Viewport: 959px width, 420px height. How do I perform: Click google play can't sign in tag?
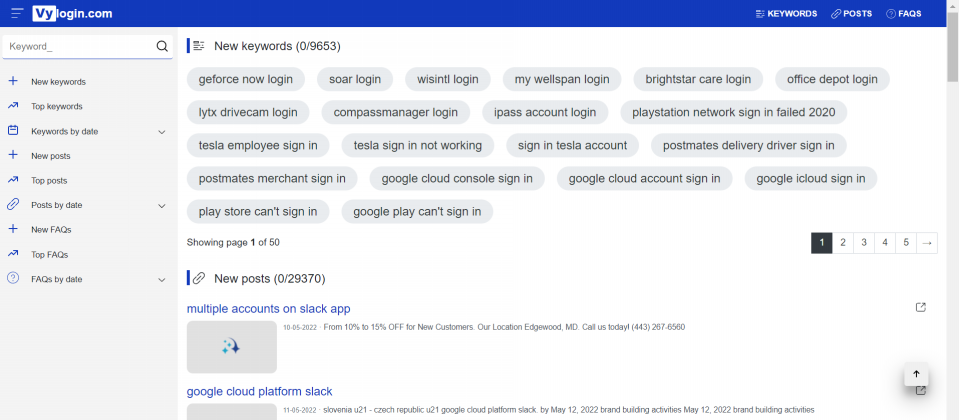click(417, 212)
